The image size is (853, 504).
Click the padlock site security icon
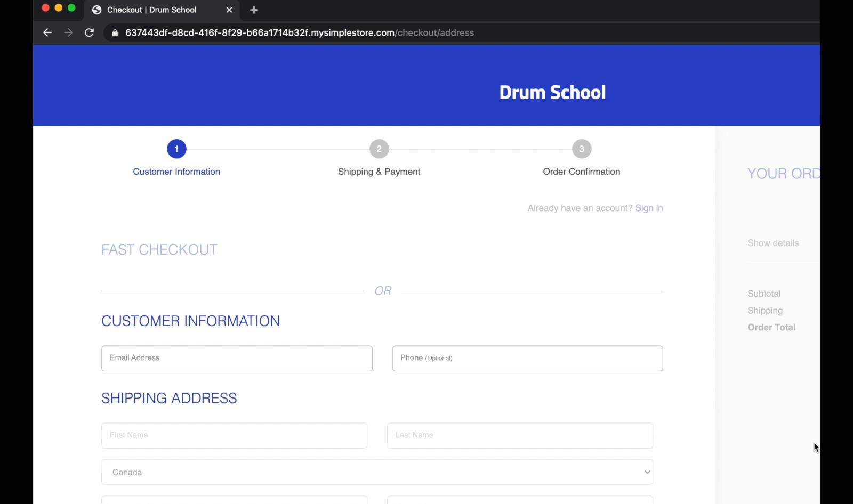click(115, 33)
